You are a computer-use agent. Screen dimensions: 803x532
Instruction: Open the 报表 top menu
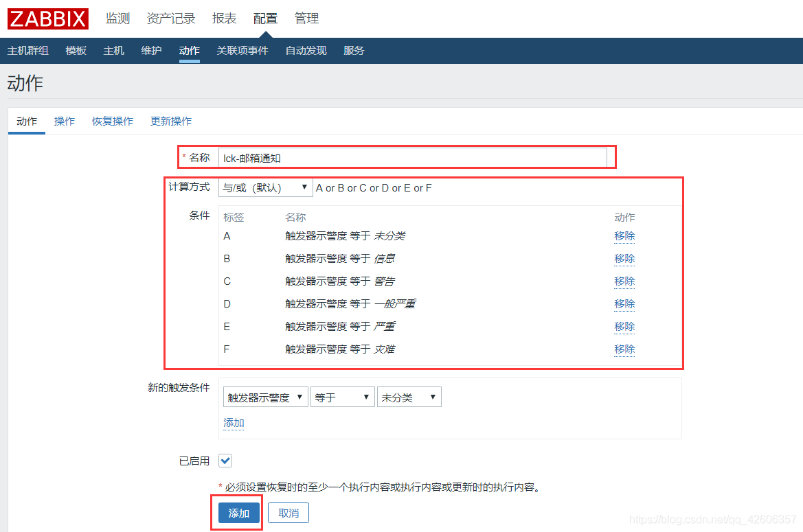tap(225, 19)
